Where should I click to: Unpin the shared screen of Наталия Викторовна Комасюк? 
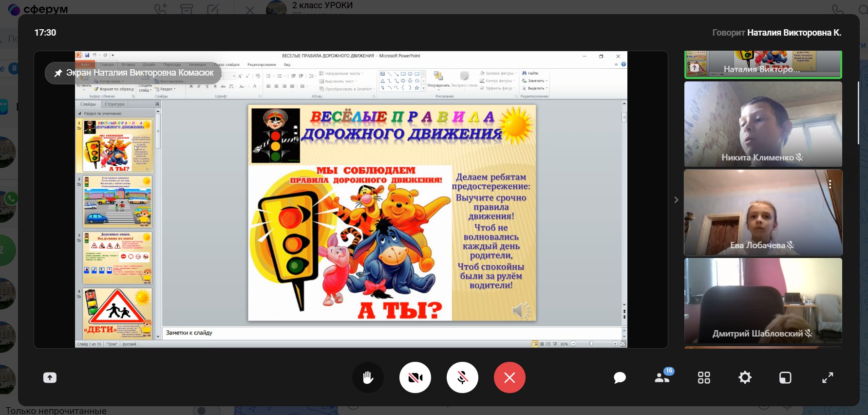pyautogui.click(x=58, y=73)
